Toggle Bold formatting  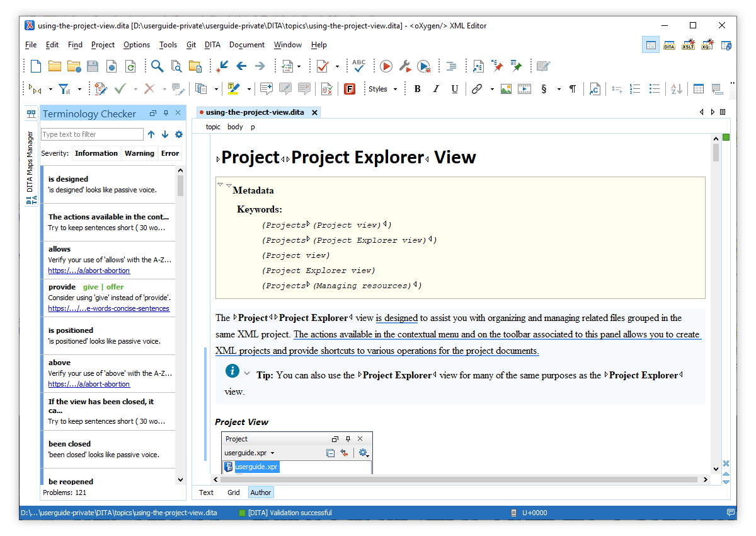[417, 89]
